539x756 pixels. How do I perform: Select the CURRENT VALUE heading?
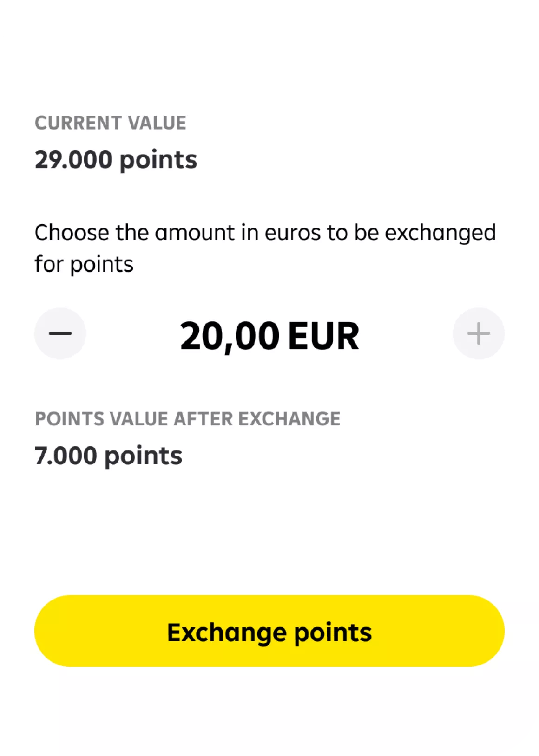(x=111, y=123)
